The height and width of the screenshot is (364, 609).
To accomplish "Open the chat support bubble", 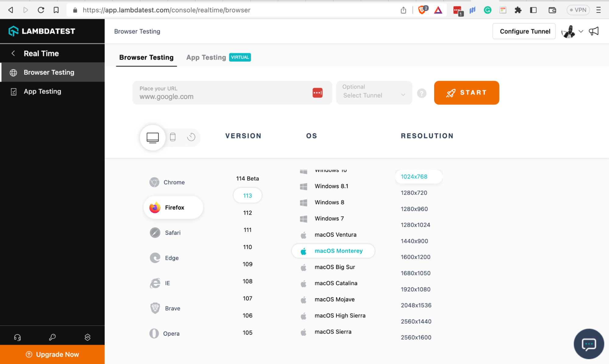I will pos(588,344).
